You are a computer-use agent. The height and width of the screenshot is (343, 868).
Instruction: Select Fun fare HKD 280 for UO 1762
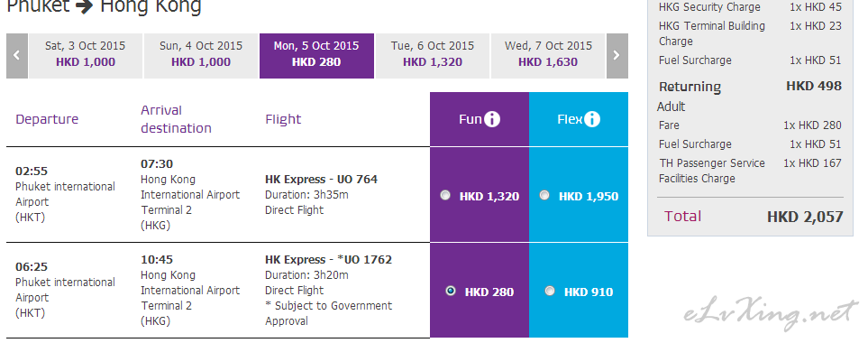(x=451, y=291)
